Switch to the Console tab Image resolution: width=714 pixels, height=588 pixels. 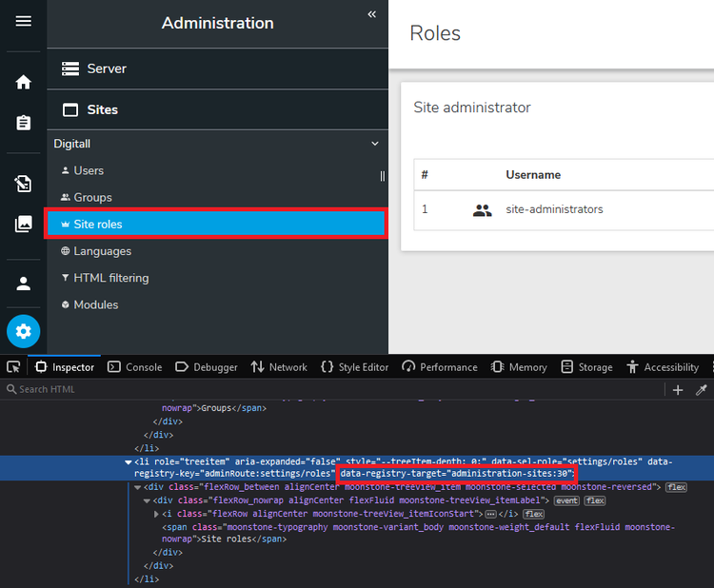click(135, 367)
